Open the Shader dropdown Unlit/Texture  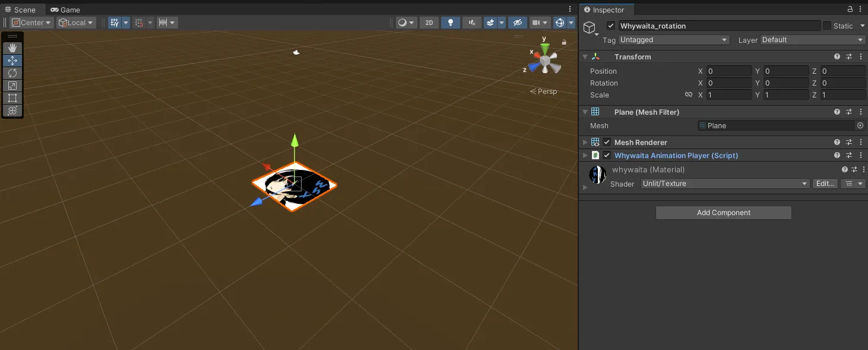[724, 184]
